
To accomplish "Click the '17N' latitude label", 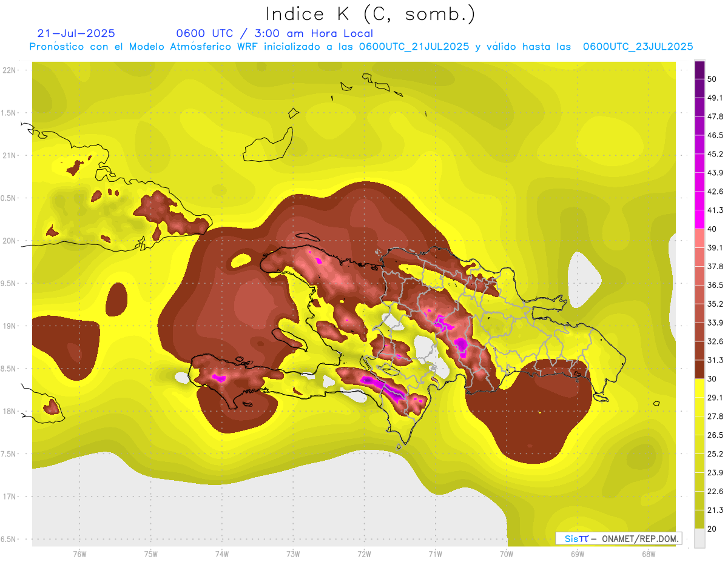I will 9,497.
